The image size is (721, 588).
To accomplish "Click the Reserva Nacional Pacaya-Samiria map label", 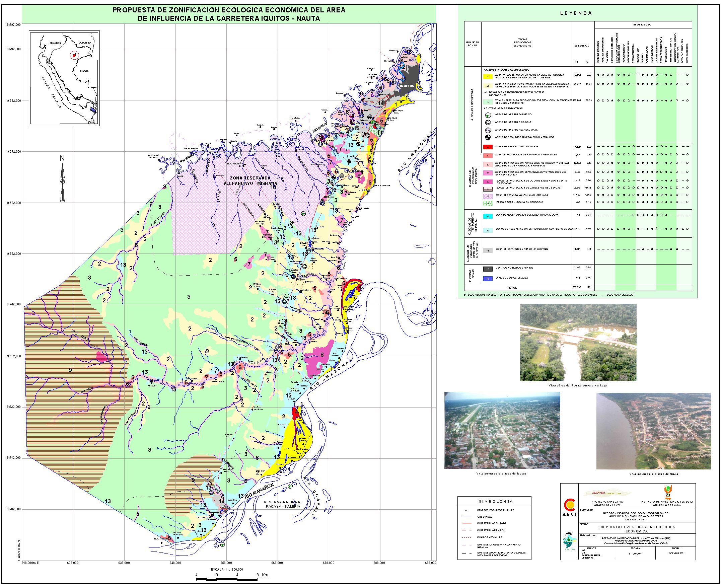I will 283,504.
